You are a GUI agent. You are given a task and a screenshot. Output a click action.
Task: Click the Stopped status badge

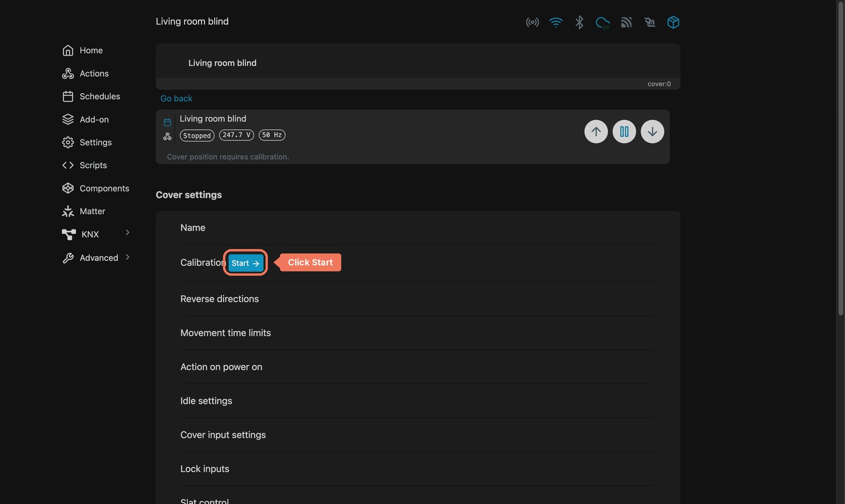[197, 136]
